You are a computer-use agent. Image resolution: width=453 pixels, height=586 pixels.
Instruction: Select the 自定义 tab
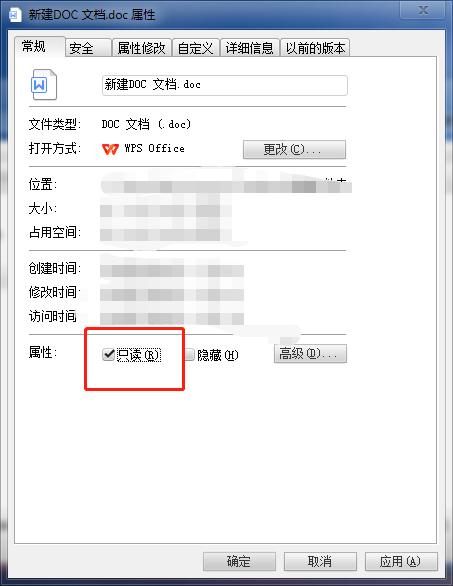click(x=196, y=48)
